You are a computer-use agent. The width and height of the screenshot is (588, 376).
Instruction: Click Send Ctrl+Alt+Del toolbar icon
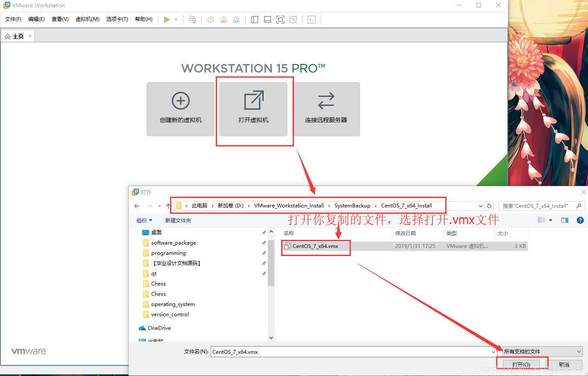click(x=192, y=20)
